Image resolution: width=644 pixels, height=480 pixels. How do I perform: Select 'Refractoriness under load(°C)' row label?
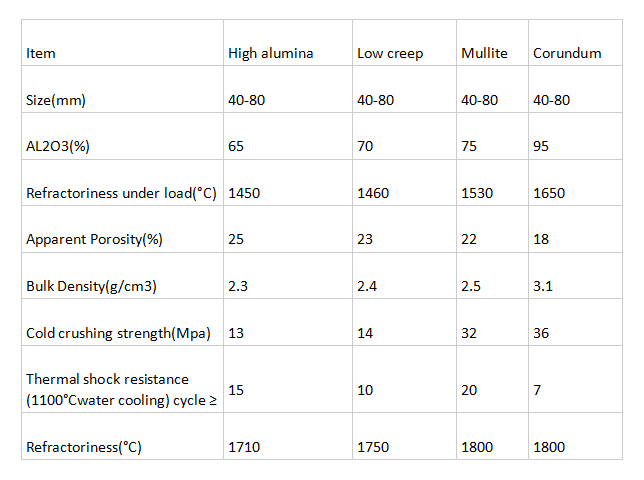(123, 193)
